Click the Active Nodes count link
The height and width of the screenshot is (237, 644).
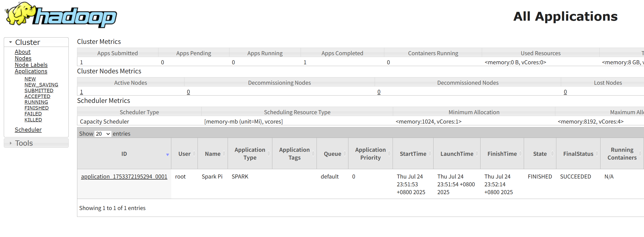click(81, 92)
